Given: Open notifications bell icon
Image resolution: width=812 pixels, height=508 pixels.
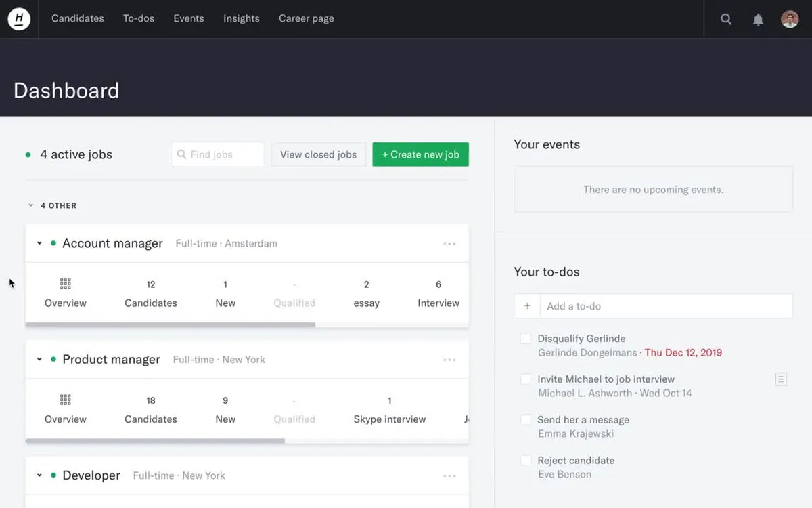Looking at the screenshot, I should [x=759, y=19].
